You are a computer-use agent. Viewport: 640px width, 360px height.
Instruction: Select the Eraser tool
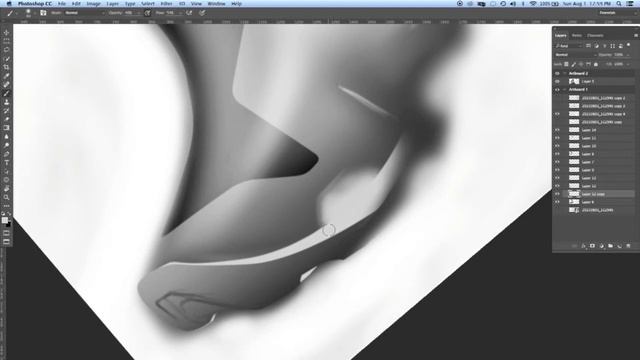click(6, 119)
